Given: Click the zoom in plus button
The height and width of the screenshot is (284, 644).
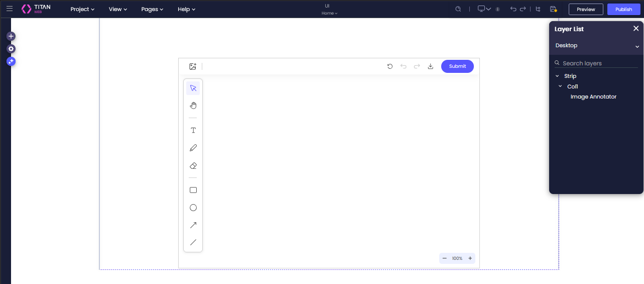Looking at the screenshot, I should tap(470, 258).
